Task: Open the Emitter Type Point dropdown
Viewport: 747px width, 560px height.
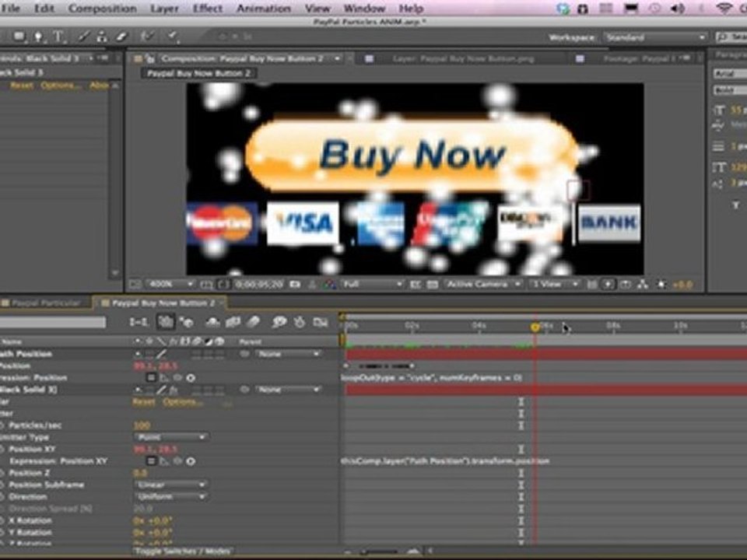Action: point(170,437)
